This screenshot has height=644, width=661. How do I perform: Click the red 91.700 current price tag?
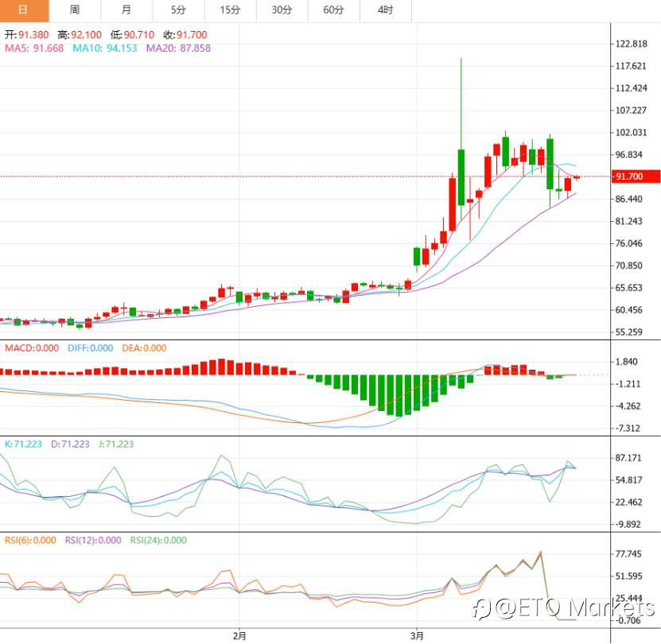(x=636, y=177)
